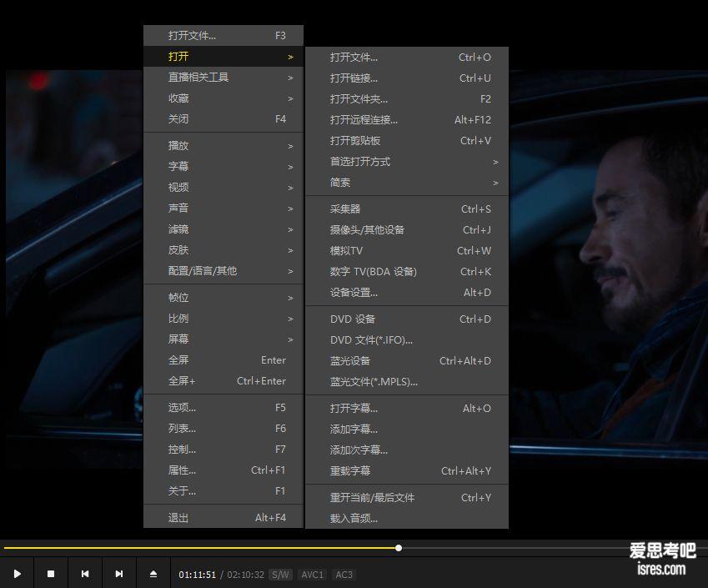Viewport: 708px width, 588px height.
Task: Click the AVC1 video codec badge
Action: 313,575
